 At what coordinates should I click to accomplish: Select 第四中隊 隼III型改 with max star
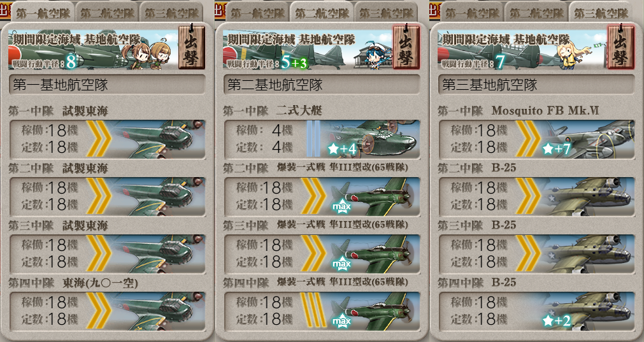pos(322,311)
